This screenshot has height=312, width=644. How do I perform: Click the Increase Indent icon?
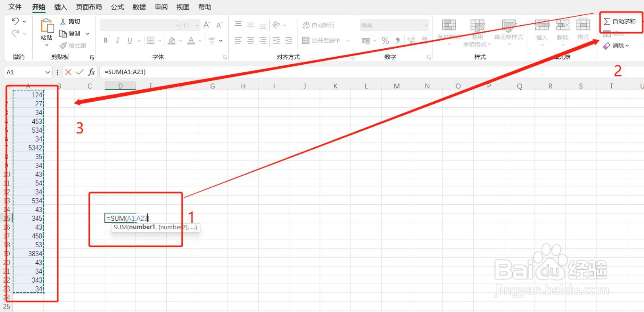[x=289, y=40]
